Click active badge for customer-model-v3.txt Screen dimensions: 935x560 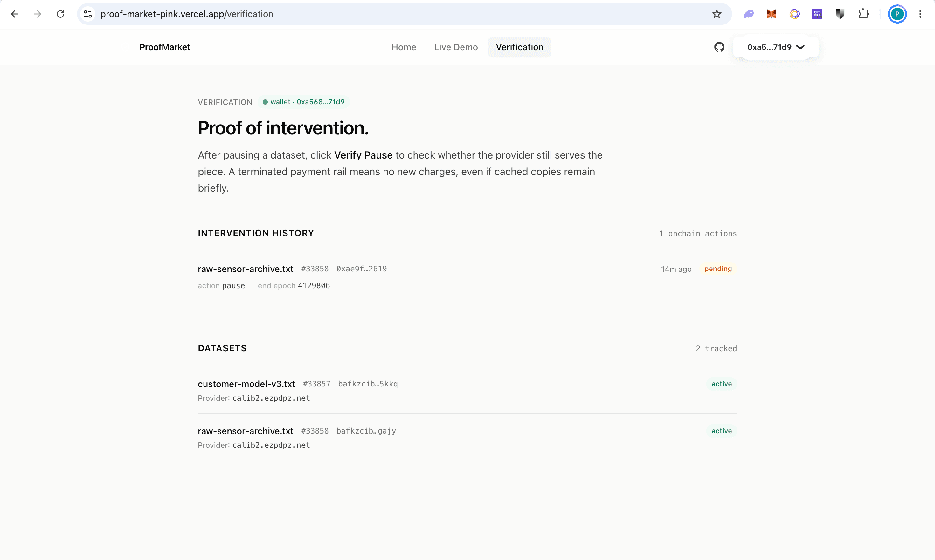tap(721, 384)
